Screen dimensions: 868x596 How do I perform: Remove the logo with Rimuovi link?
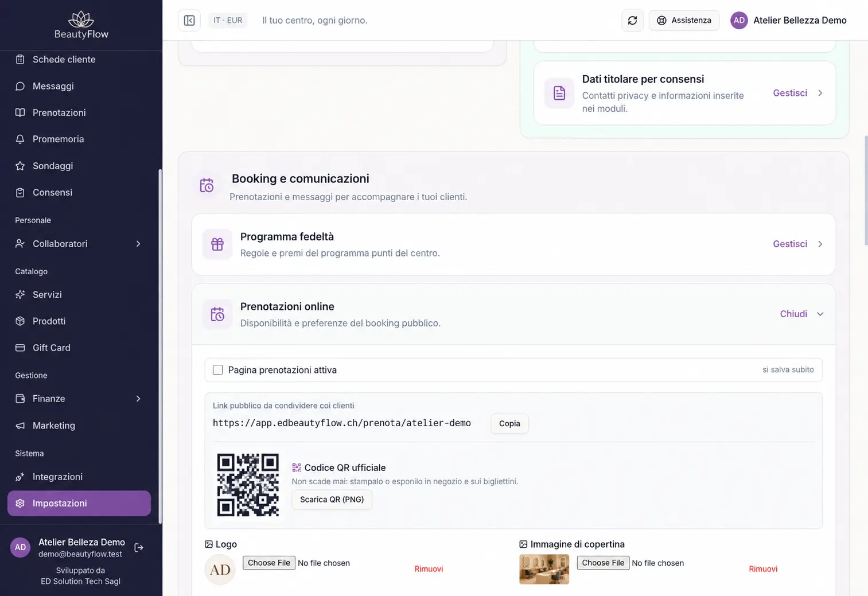(x=429, y=569)
